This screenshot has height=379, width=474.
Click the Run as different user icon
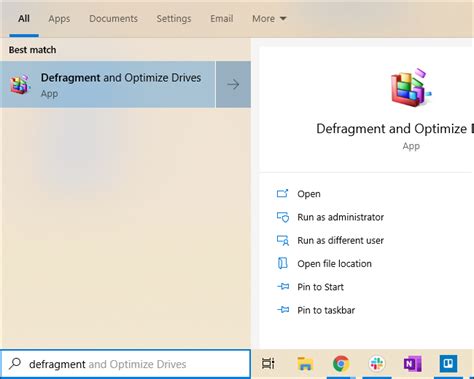click(x=283, y=240)
